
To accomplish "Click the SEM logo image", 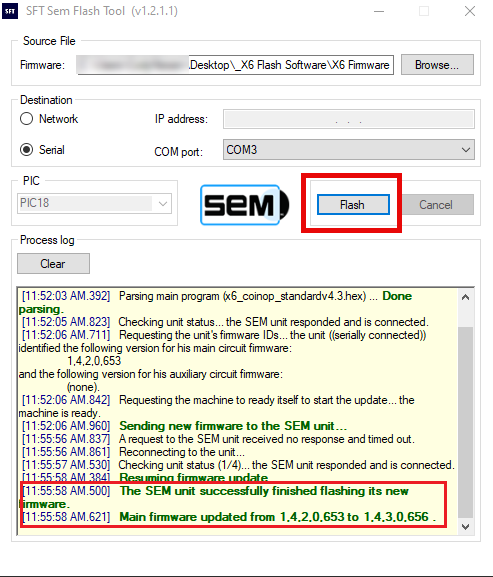I will pos(245,205).
